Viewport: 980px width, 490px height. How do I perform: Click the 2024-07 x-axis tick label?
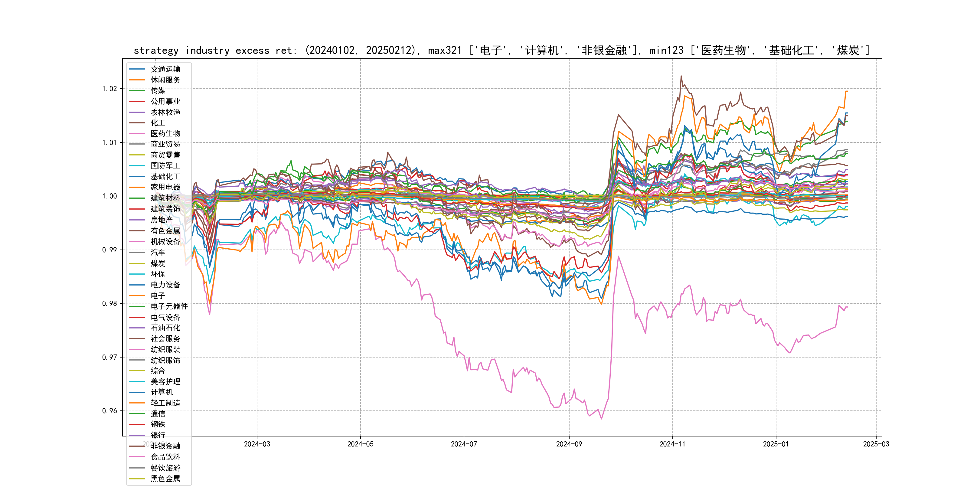tap(464, 444)
